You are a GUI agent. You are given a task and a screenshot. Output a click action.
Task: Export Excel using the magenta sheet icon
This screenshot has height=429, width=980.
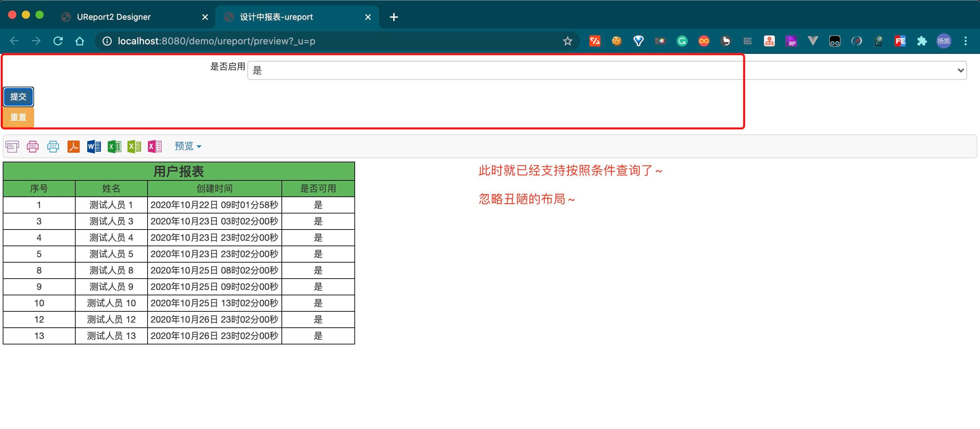(x=154, y=146)
